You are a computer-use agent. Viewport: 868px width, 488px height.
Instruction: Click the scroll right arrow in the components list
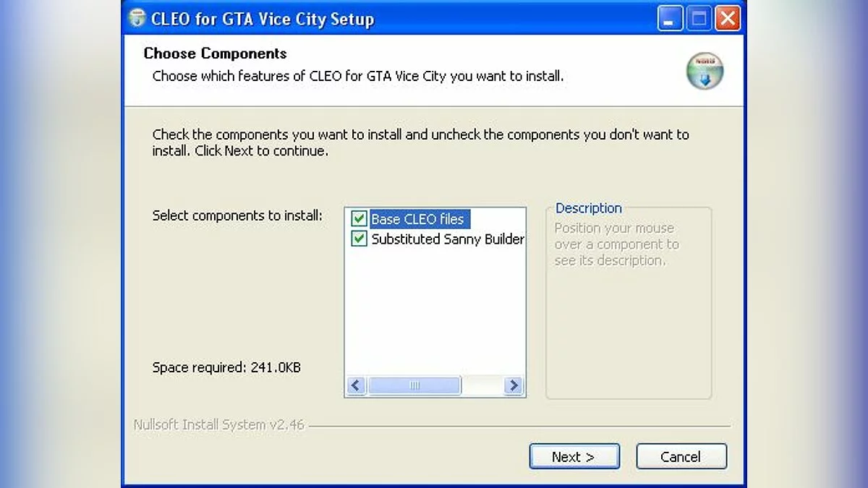514,386
